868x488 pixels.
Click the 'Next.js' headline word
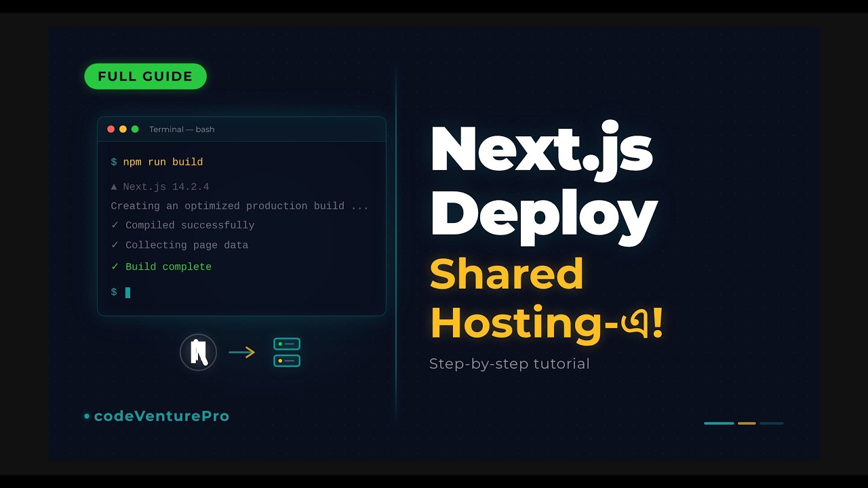(x=542, y=150)
